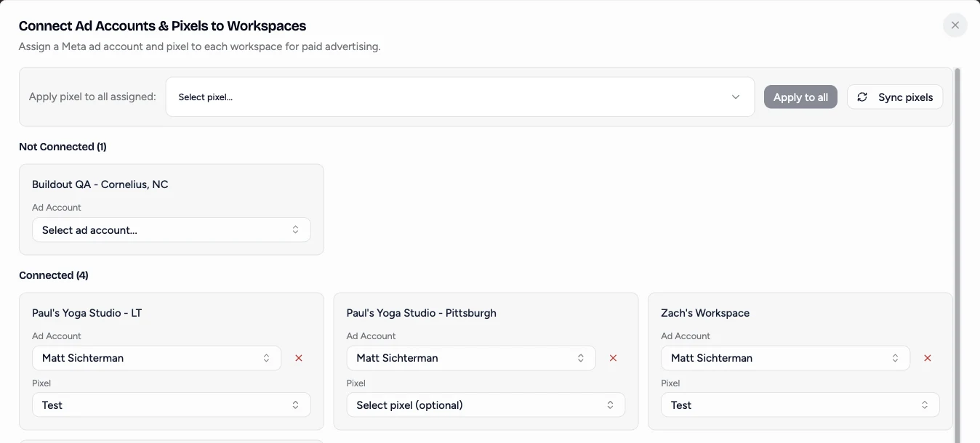
Task: Open Ad Account dropdown for Paul's Yoga Studio - LT
Action: coord(157,358)
